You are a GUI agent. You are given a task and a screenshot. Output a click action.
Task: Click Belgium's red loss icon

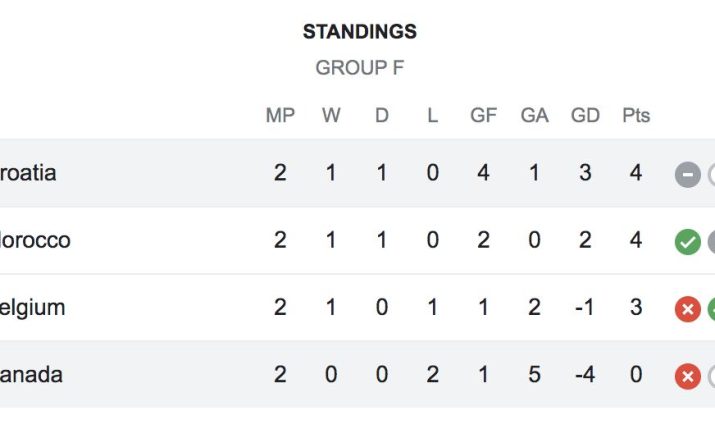pyautogui.click(x=687, y=310)
